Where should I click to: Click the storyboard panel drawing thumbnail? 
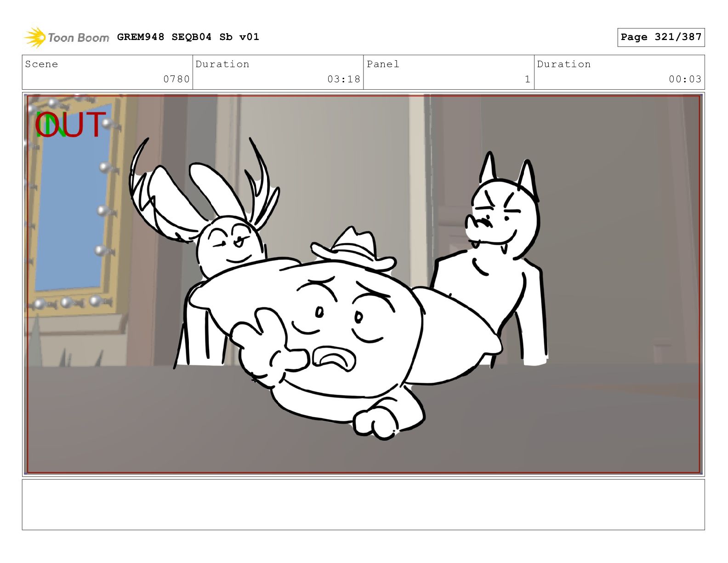tap(364, 284)
